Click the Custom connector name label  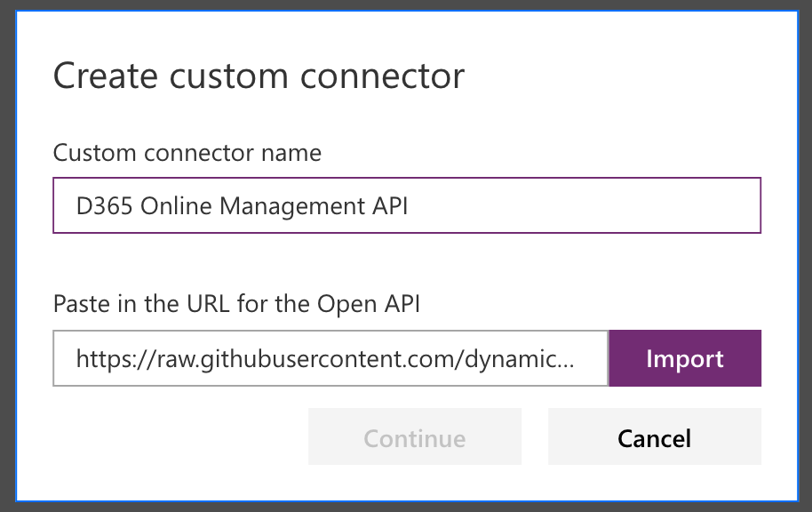[187, 153]
